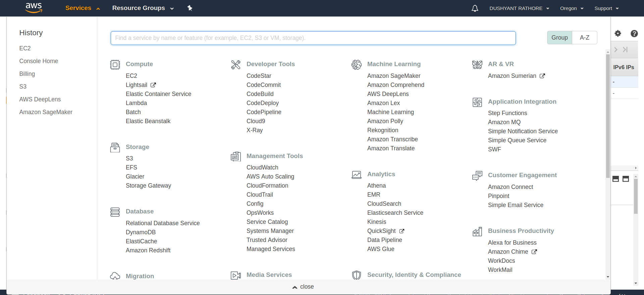The height and width of the screenshot is (295, 644).
Task: Open the Athena service link
Action: 376,186
